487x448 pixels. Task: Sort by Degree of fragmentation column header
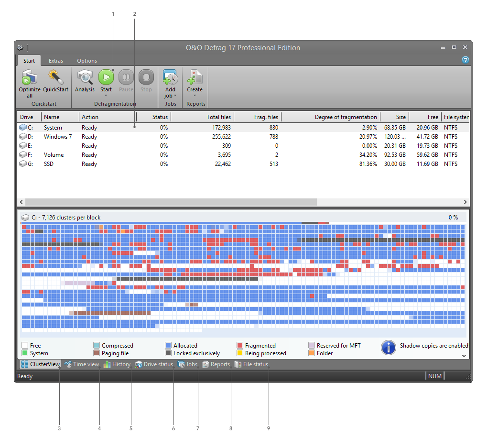coord(331,117)
